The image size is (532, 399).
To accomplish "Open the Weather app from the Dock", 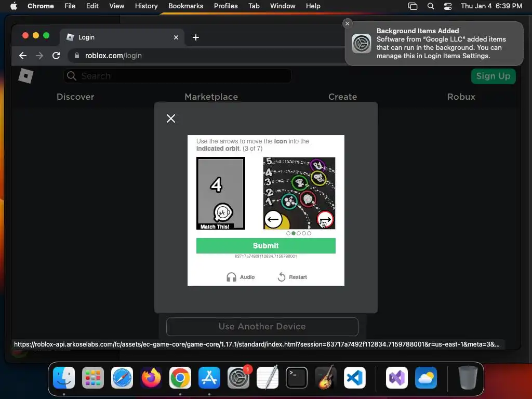I will click(x=426, y=378).
